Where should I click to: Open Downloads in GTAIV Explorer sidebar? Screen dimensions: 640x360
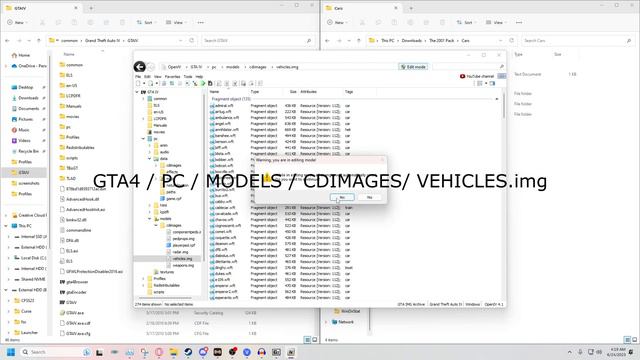pyautogui.click(x=28, y=98)
